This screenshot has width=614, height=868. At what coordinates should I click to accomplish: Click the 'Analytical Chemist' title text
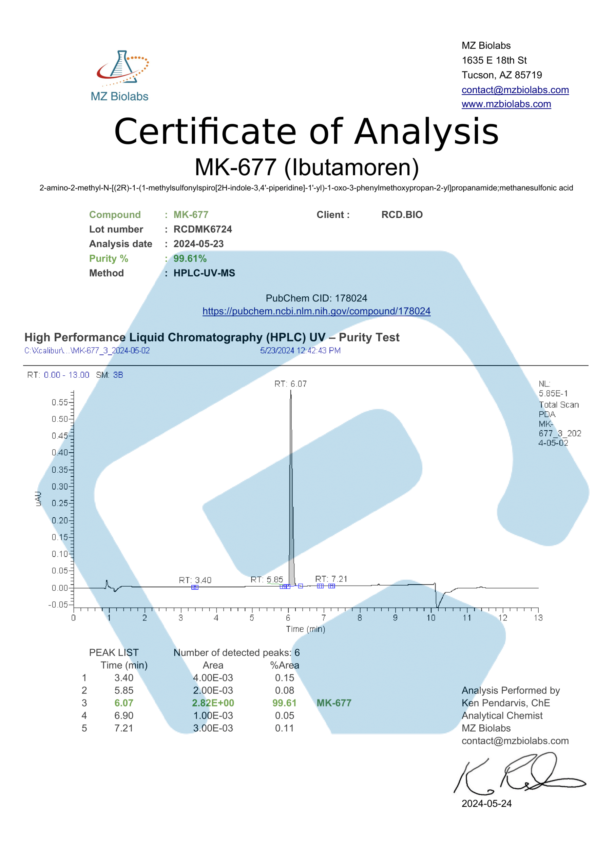pos(502,716)
